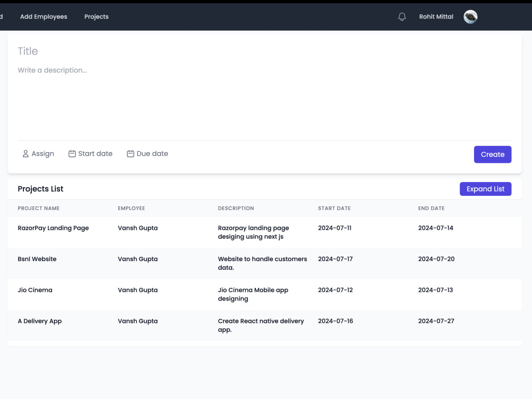Screen dimensions: 532x399
Task: Click the Start Date column header
Action: [x=334, y=209]
